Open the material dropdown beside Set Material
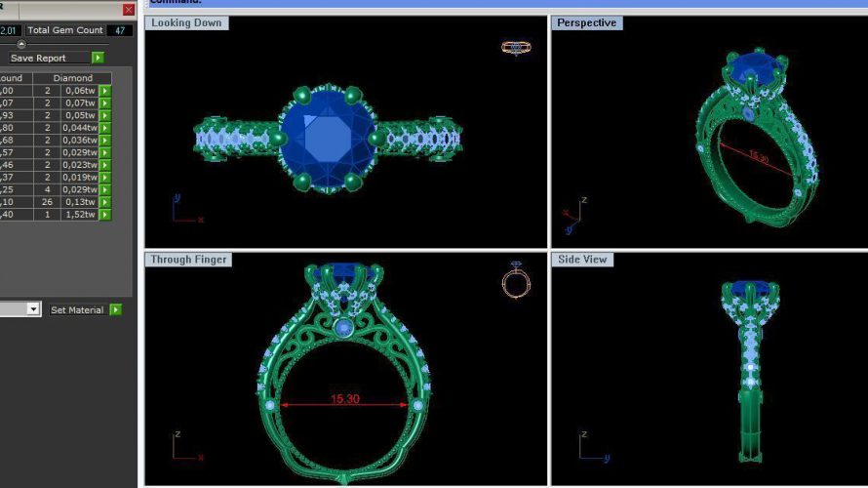868x488 pixels. pos(33,309)
